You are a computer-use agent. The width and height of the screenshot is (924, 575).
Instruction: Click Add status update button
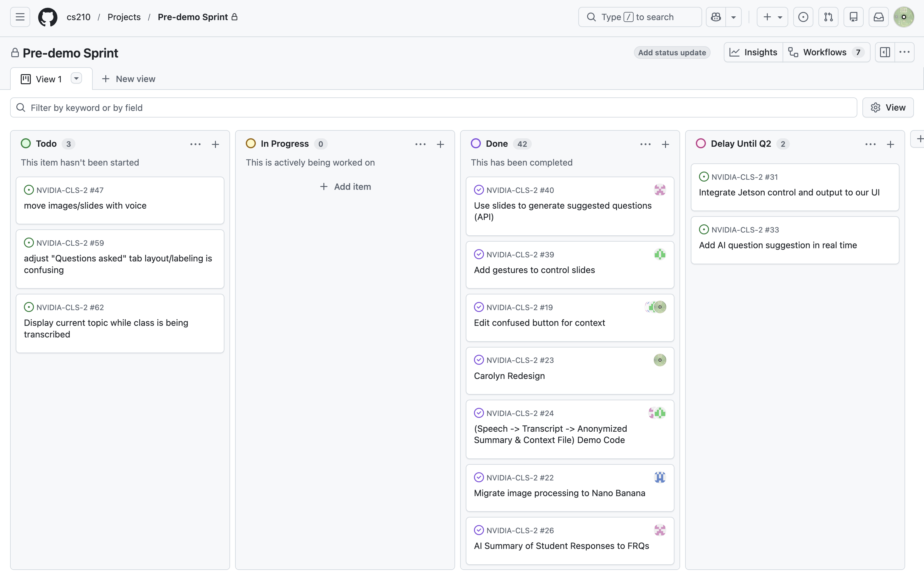pos(672,52)
